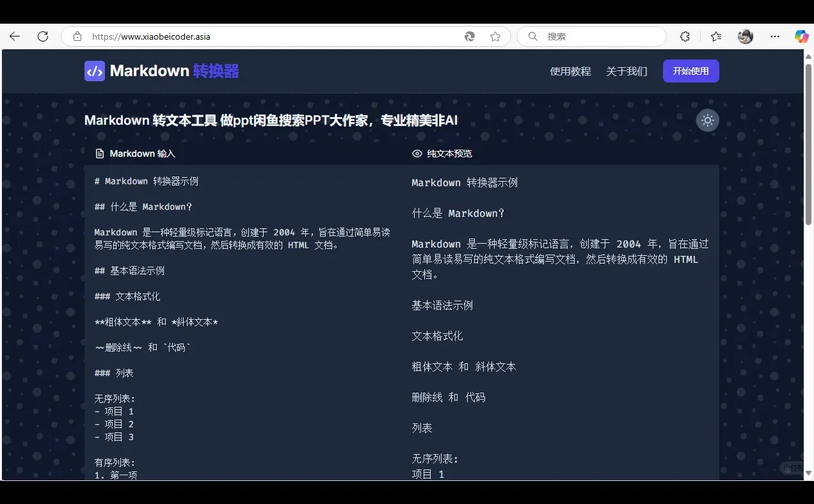Click the site information icon in address bar
This screenshot has width=814, height=504.
pyautogui.click(x=77, y=36)
